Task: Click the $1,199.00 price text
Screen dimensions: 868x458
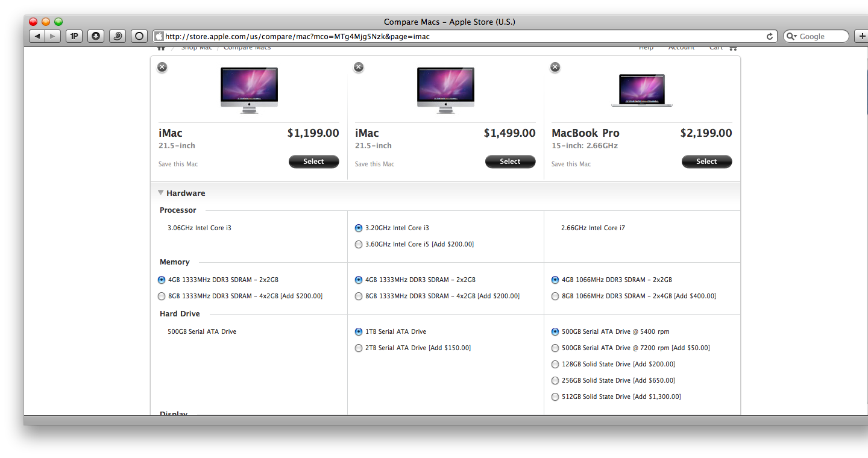Action: point(313,133)
